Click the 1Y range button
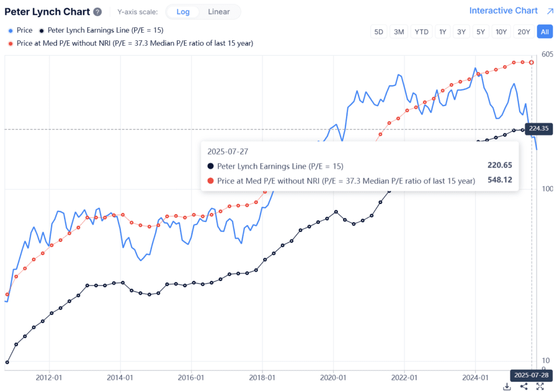 pos(442,32)
